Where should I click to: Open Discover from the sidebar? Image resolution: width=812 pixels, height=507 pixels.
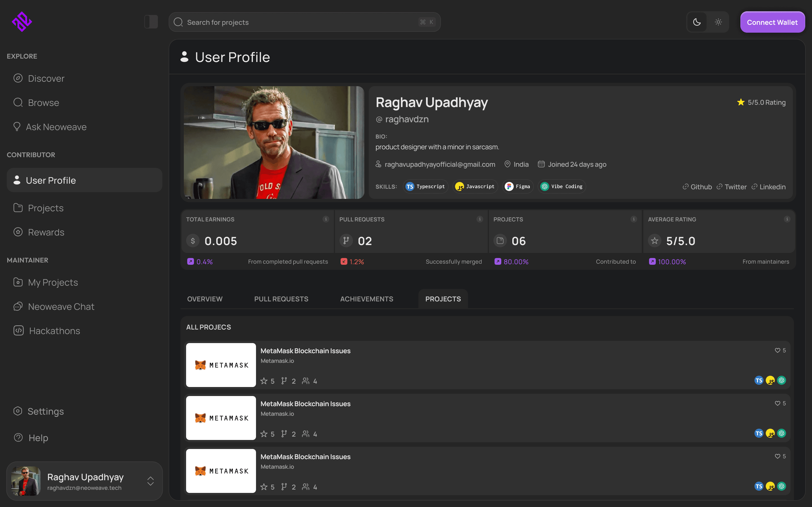coord(46,79)
